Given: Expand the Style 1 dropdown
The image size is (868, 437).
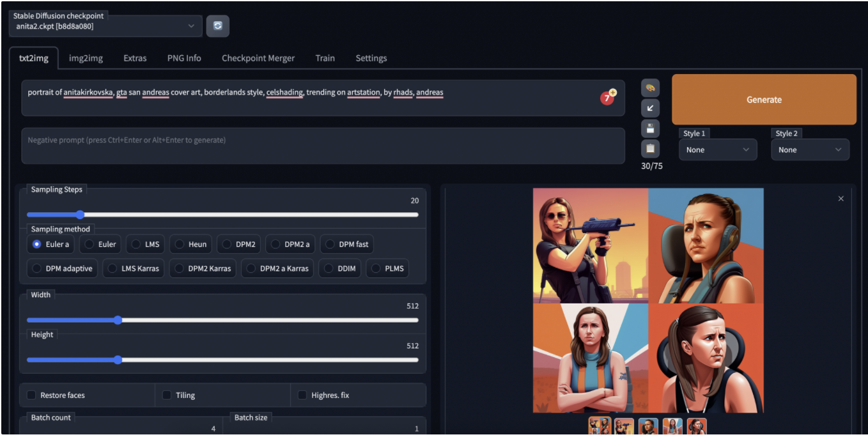Looking at the screenshot, I should point(717,150).
